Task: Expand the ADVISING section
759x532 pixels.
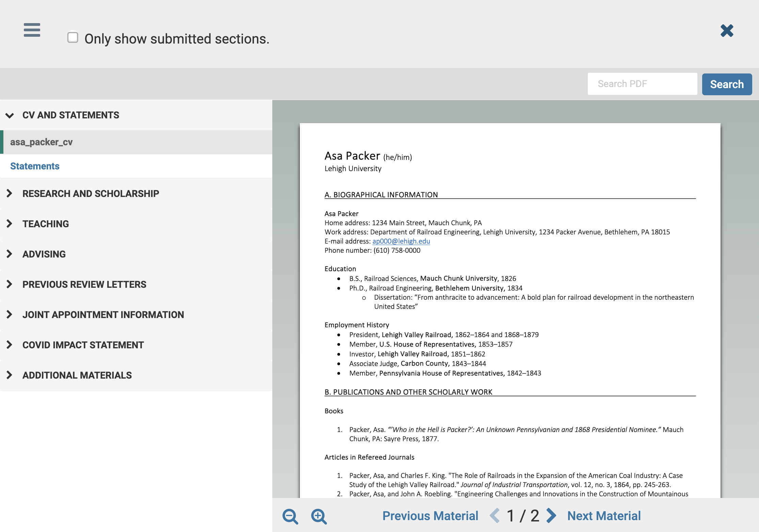Action: pos(136,254)
